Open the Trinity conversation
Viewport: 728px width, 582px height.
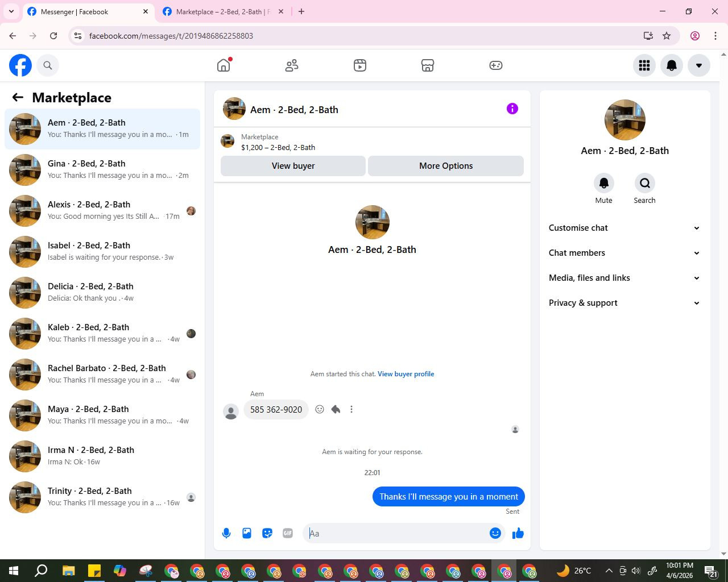click(x=102, y=497)
